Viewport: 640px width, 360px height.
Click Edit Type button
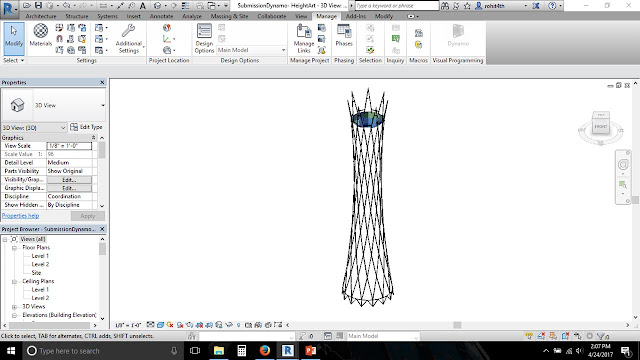point(87,127)
